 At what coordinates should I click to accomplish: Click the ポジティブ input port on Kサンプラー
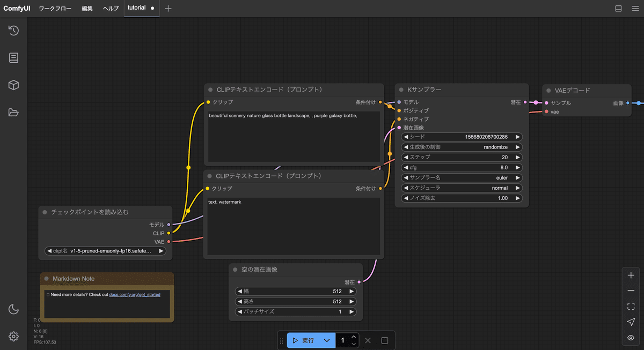[399, 110]
